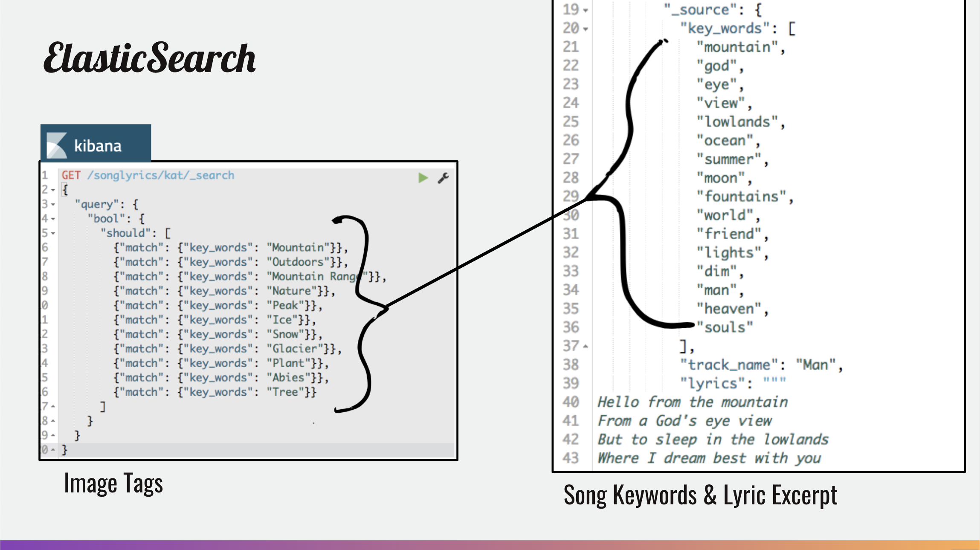980x550 pixels.
Task: Click the "Image Tags" caption
Action: tap(113, 484)
